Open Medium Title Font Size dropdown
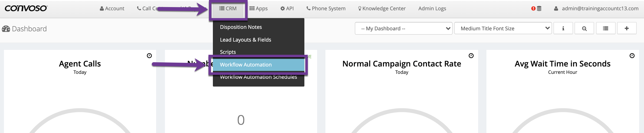Image resolution: width=644 pixels, height=133 pixels. tap(503, 29)
